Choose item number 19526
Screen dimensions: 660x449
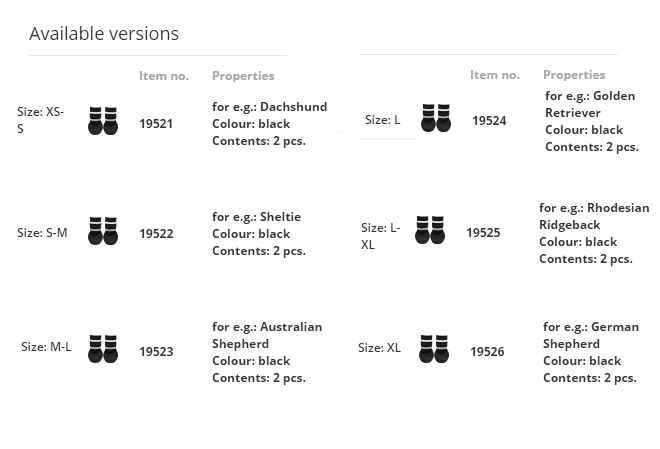tap(487, 352)
